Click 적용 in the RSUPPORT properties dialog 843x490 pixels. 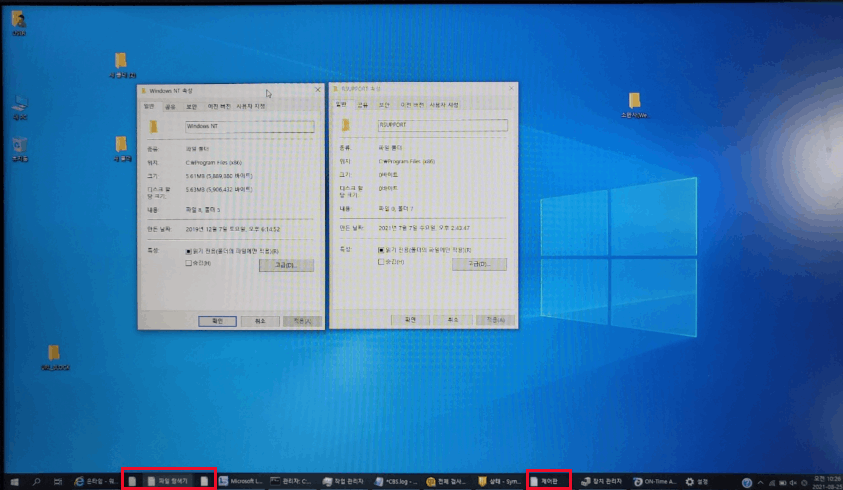[x=495, y=320]
